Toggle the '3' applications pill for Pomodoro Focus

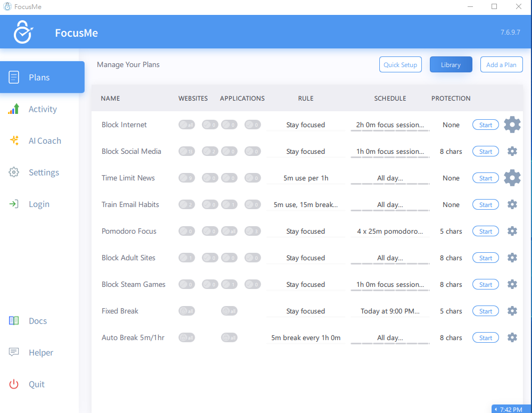coord(253,232)
